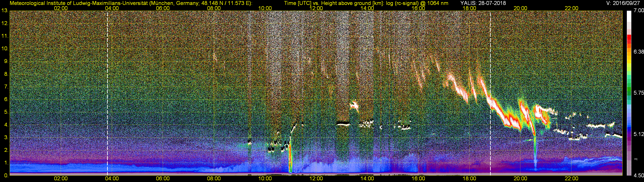Click the 04:00 label on the bottom time axis

(x=112, y=179)
